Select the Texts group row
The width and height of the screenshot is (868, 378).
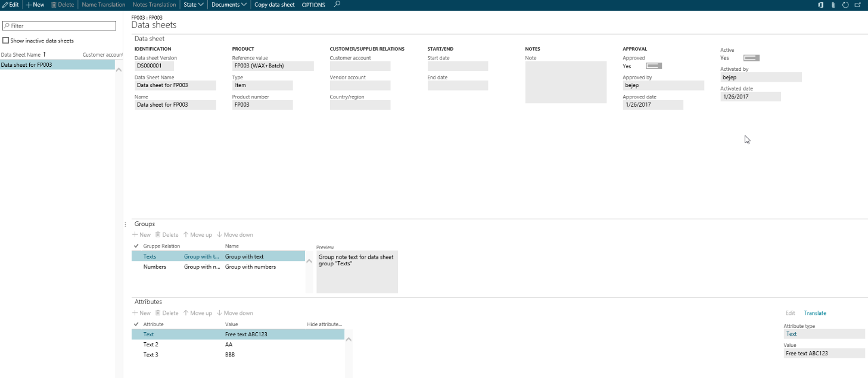point(218,256)
